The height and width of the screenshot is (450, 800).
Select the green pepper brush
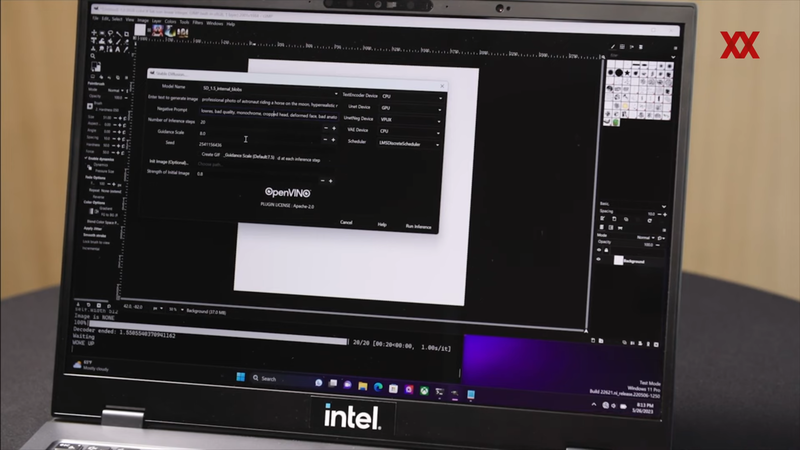616,122
